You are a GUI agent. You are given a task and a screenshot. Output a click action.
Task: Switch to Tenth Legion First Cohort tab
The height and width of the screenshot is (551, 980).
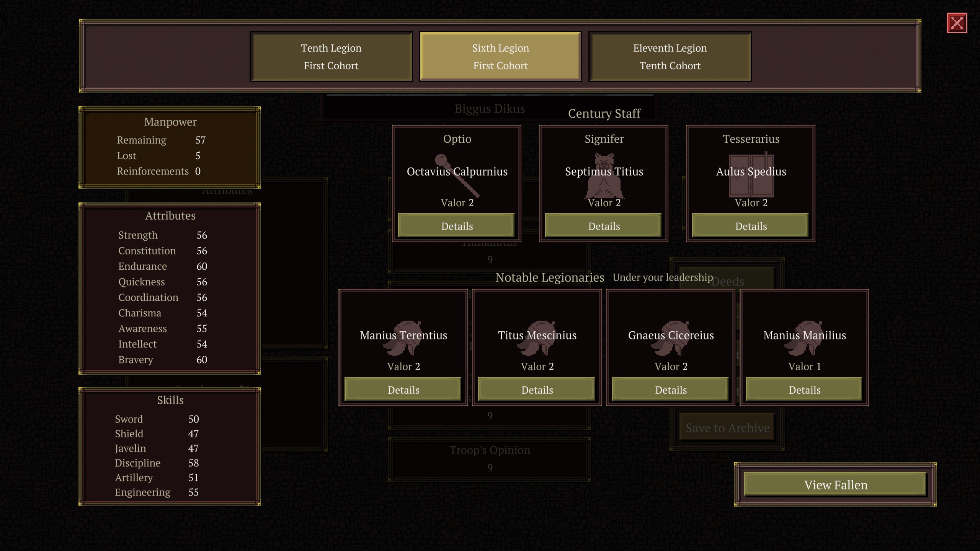pyautogui.click(x=331, y=57)
